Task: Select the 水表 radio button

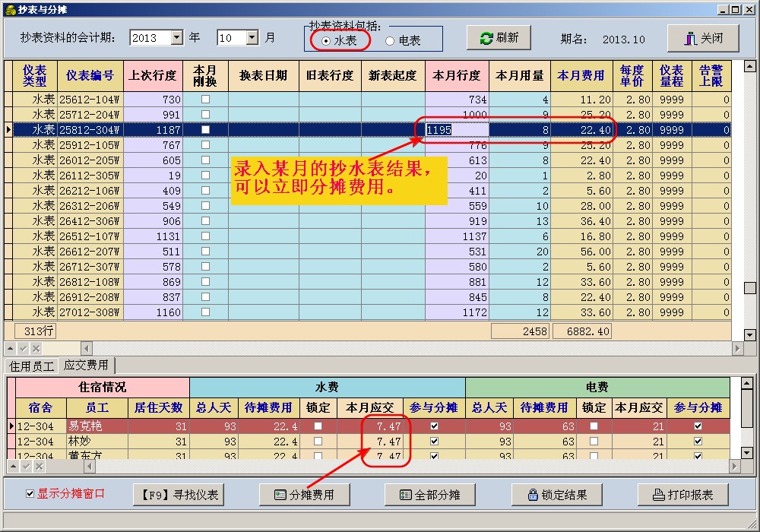Action: [x=326, y=41]
